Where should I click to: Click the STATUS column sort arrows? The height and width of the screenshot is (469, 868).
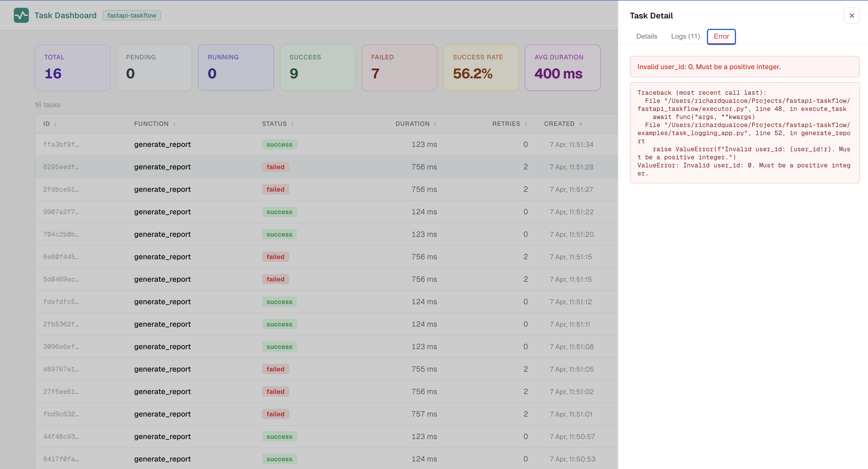[x=292, y=124]
